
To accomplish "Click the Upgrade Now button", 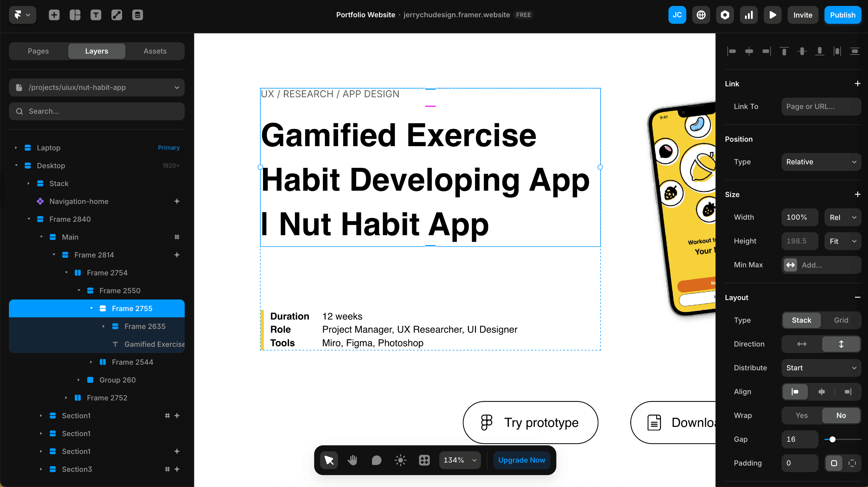I will tap(521, 460).
